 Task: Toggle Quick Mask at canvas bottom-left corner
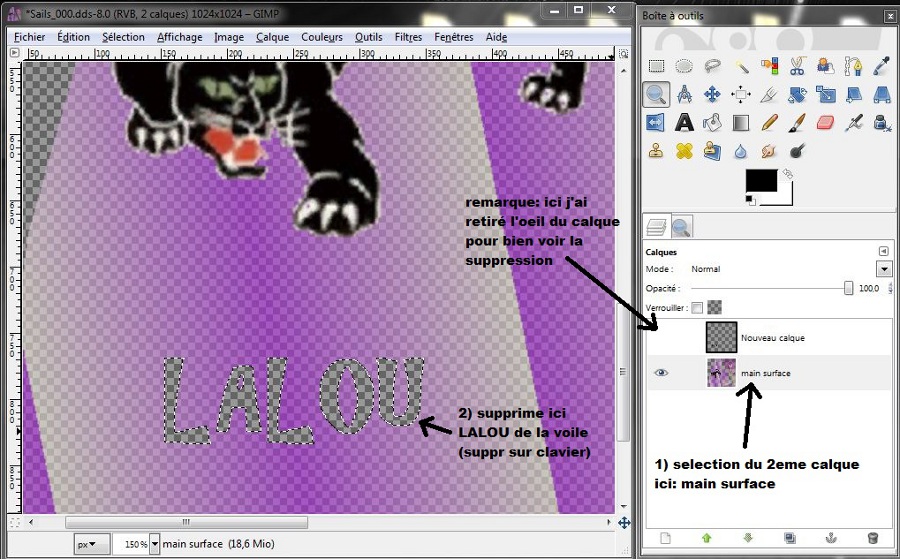[15, 522]
